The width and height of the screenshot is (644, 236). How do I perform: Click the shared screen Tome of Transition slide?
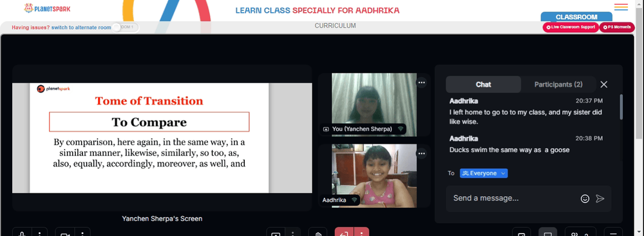[149, 138]
